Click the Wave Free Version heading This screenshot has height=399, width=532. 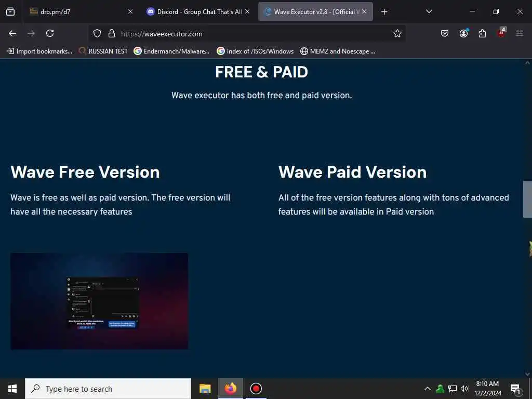[85, 172]
